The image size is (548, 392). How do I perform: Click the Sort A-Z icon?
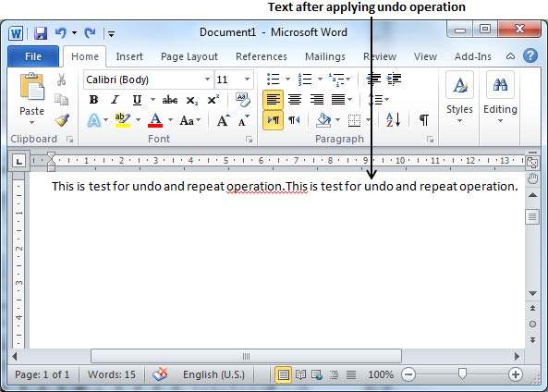click(394, 120)
